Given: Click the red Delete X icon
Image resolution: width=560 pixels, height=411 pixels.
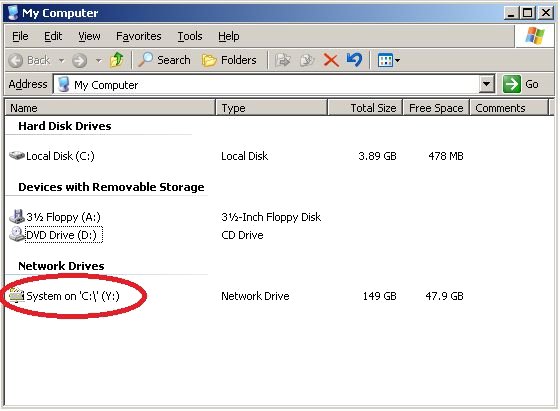Looking at the screenshot, I should (x=331, y=60).
